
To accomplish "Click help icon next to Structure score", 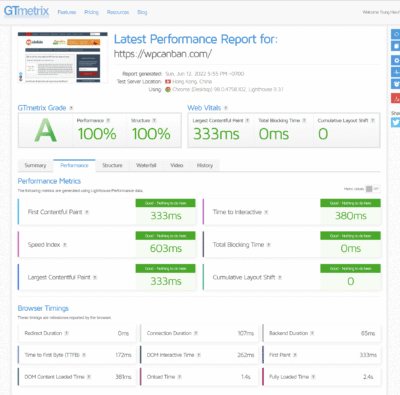I will pyautogui.click(x=154, y=120).
